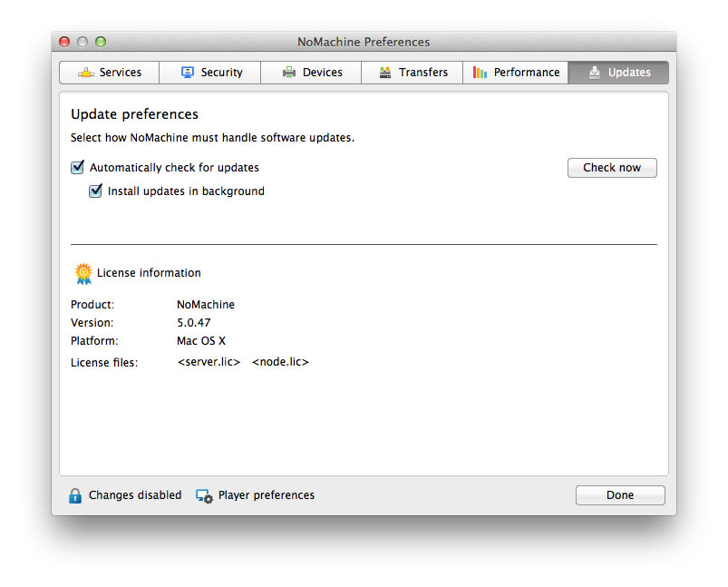Click the Changes disabled lock icon
The image size is (728, 587).
(x=75, y=495)
